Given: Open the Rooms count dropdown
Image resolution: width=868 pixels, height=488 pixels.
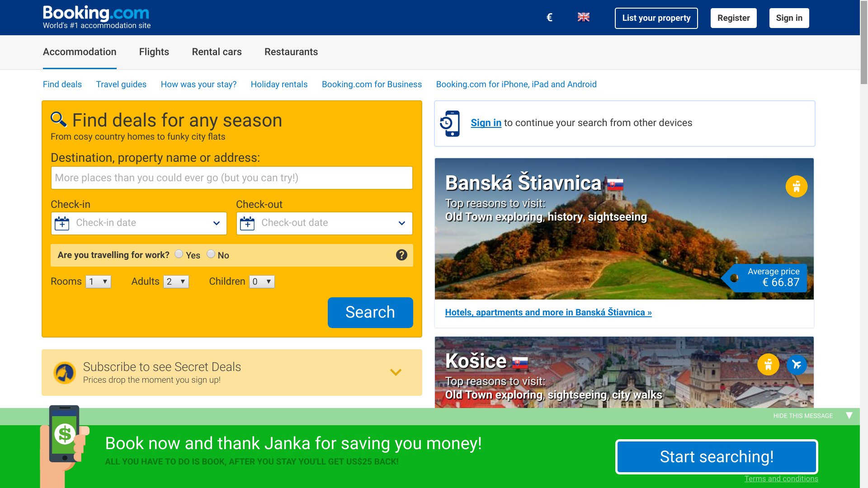Looking at the screenshot, I should tap(99, 282).
